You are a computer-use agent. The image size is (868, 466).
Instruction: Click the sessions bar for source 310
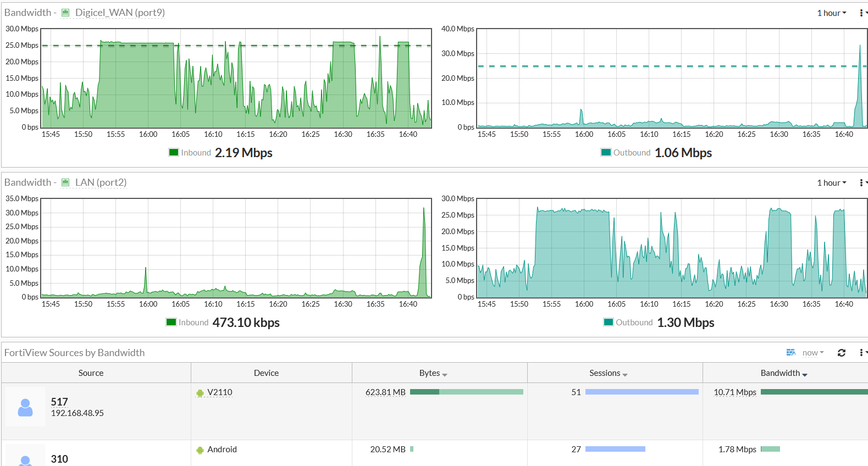[x=615, y=449]
